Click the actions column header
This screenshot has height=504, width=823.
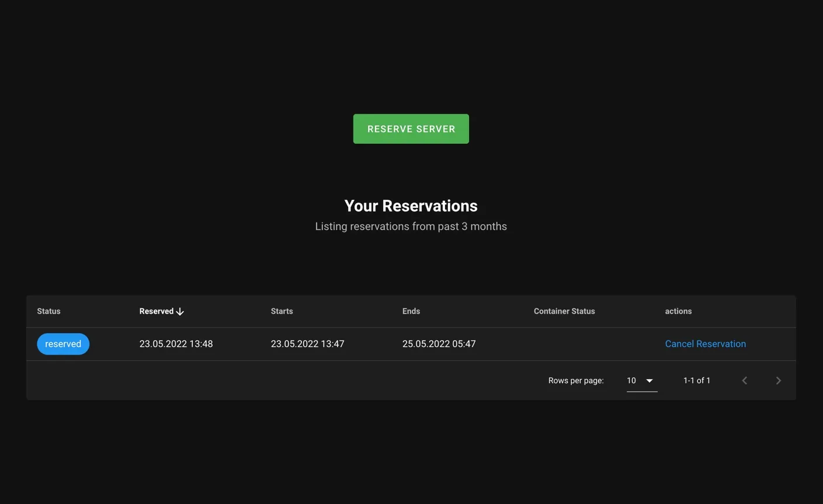pyautogui.click(x=678, y=311)
